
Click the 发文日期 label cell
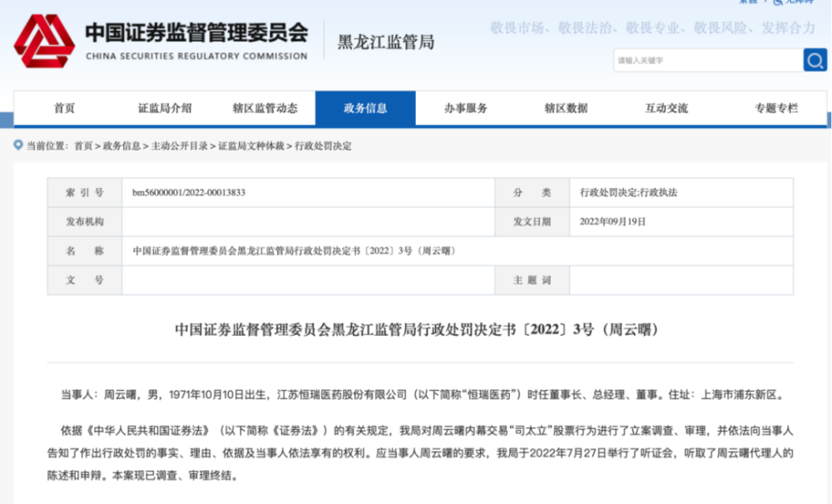point(532,222)
